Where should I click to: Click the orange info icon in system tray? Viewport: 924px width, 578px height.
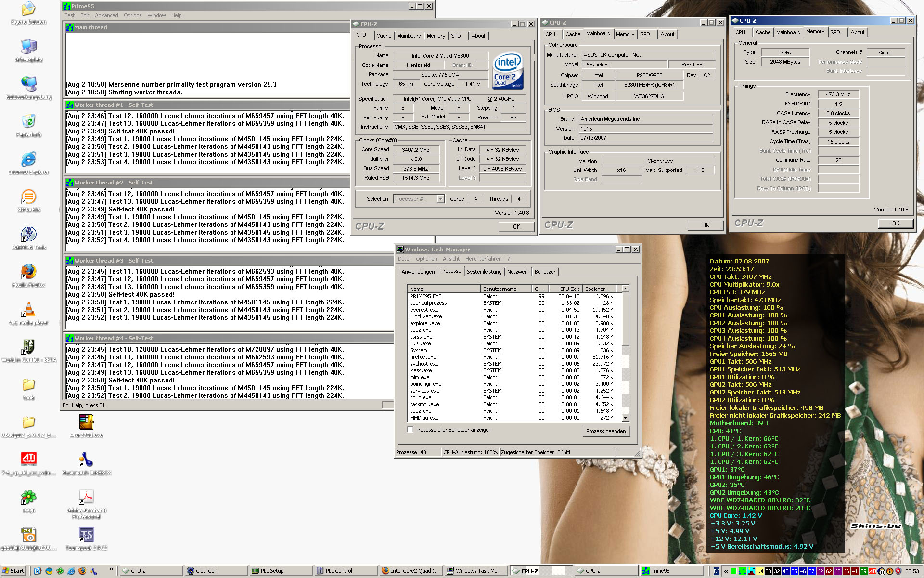[889, 571]
